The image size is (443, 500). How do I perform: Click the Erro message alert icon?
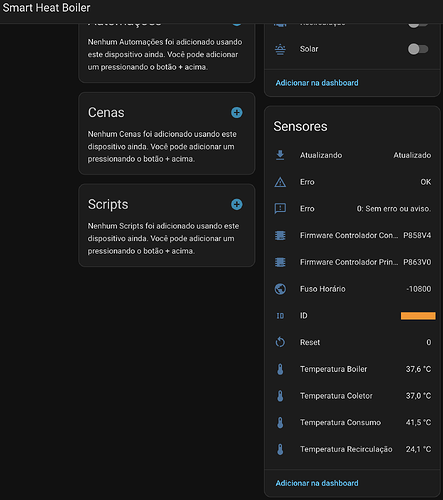(280, 209)
